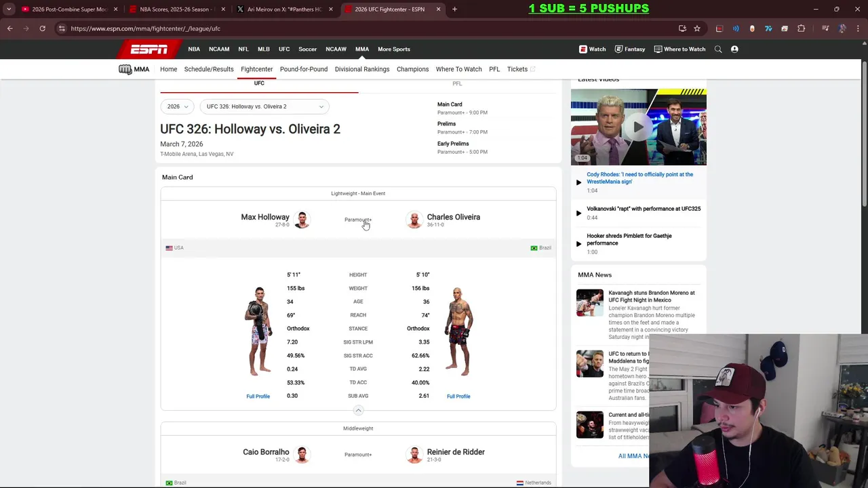Open Pound-for-Pound rankings
Image resolution: width=868 pixels, height=488 pixels.
[304, 69]
